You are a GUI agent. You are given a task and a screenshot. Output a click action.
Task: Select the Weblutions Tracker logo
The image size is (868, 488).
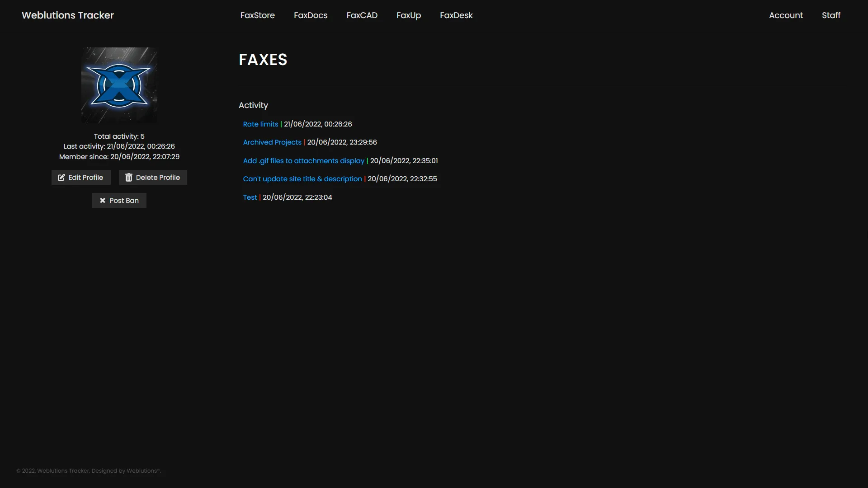pyautogui.click(x=67, y=15)
